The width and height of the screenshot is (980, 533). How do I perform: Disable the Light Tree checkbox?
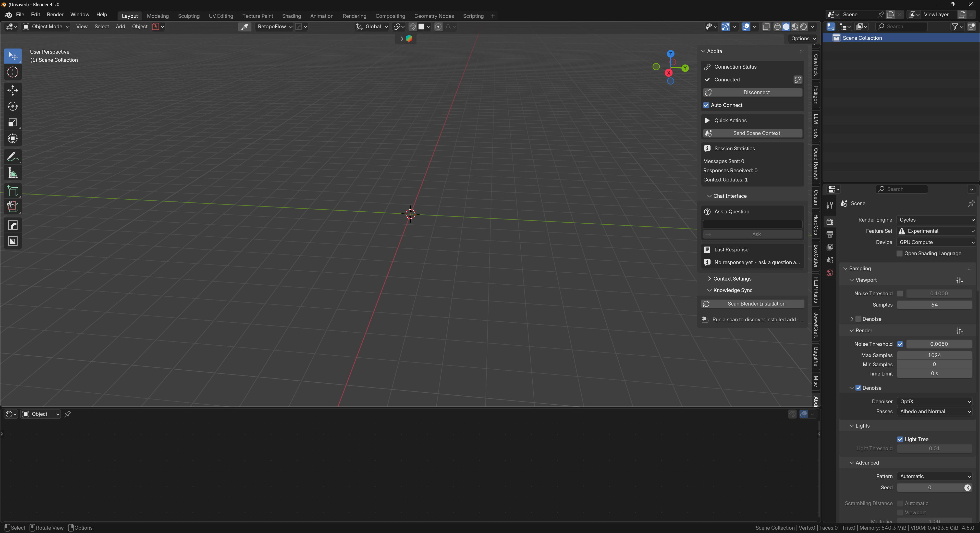point(900,439)
